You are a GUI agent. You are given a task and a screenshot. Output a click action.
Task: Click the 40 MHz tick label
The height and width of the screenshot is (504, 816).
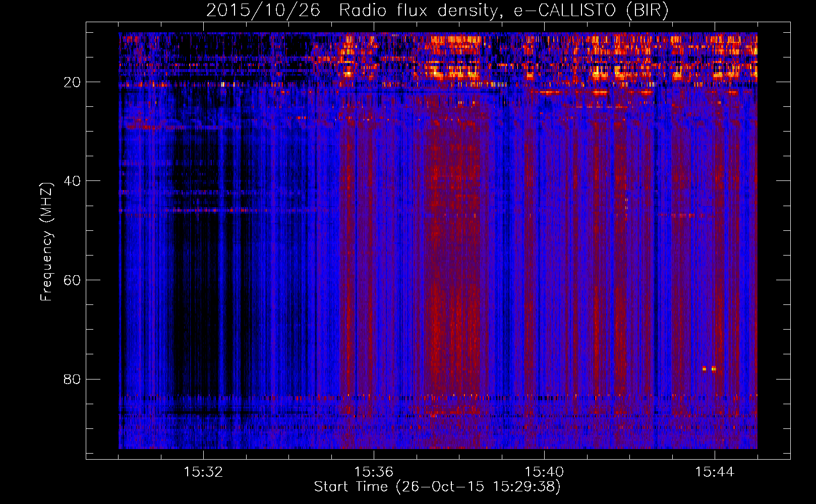[72, 180]
